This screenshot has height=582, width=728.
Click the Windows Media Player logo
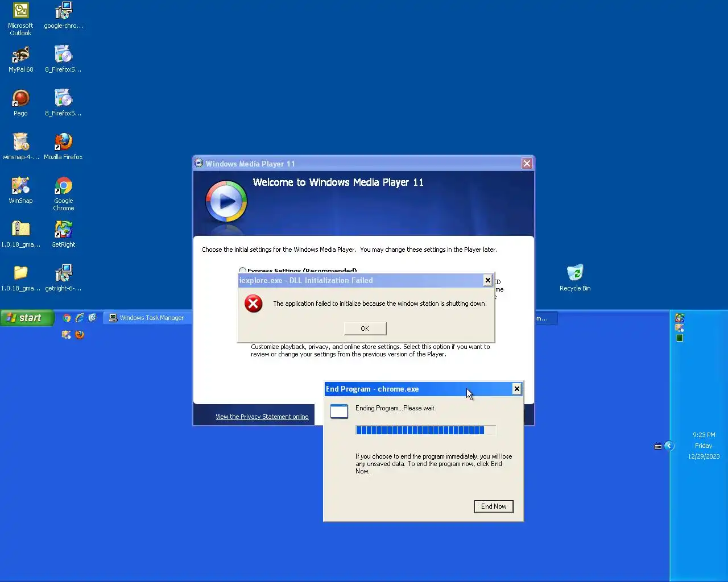[226, 201]
